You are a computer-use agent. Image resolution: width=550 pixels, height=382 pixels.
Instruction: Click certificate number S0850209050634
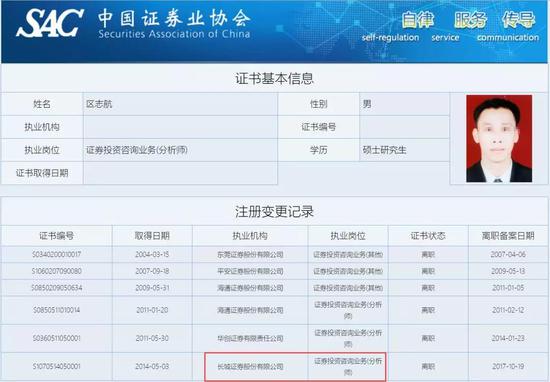[x=56, y=288]
